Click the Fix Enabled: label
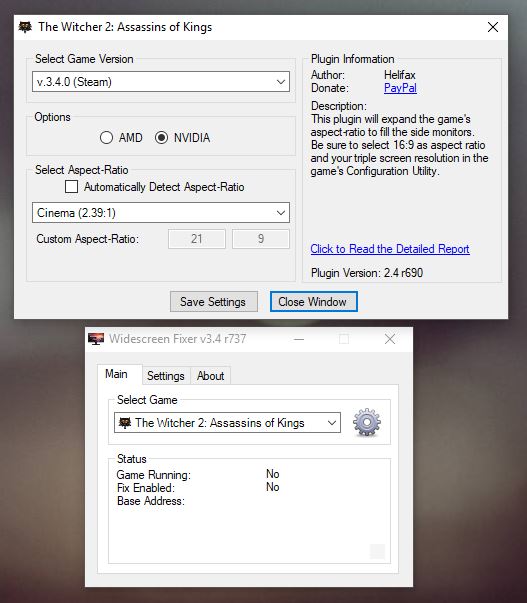The width and height of the screenshot is (527, 603). tap(145, 488)
